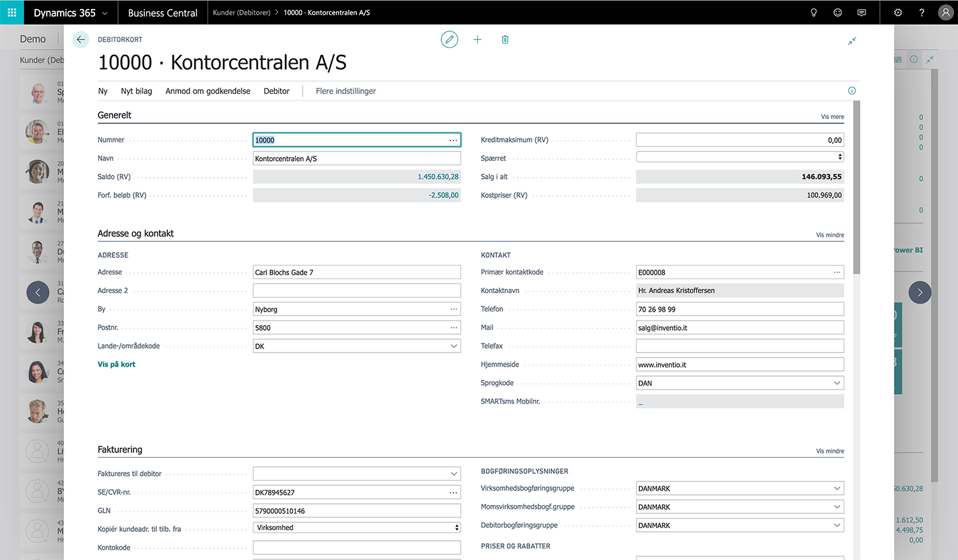Click the Telefon input field
The height and width of the screenshot is (560, 958).
click(740, 309)
